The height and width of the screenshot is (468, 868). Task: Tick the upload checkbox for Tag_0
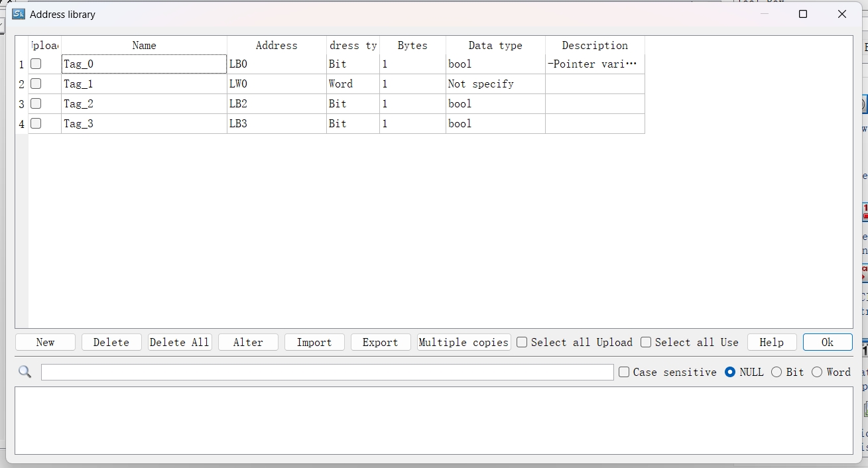pyautogui.click(x=36, y=64)
